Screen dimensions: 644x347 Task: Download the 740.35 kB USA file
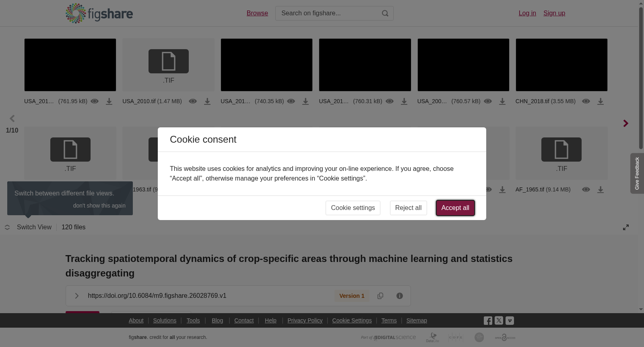(305, 102)
